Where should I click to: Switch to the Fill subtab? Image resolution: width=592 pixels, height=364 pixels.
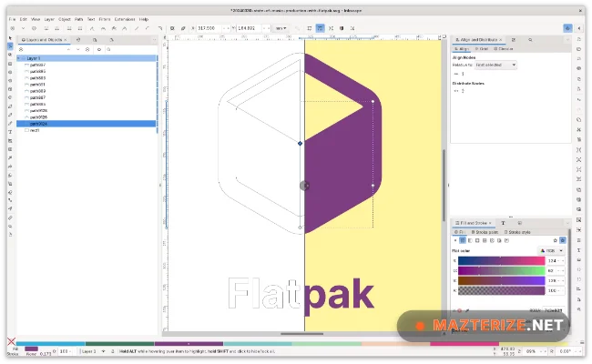460,232
